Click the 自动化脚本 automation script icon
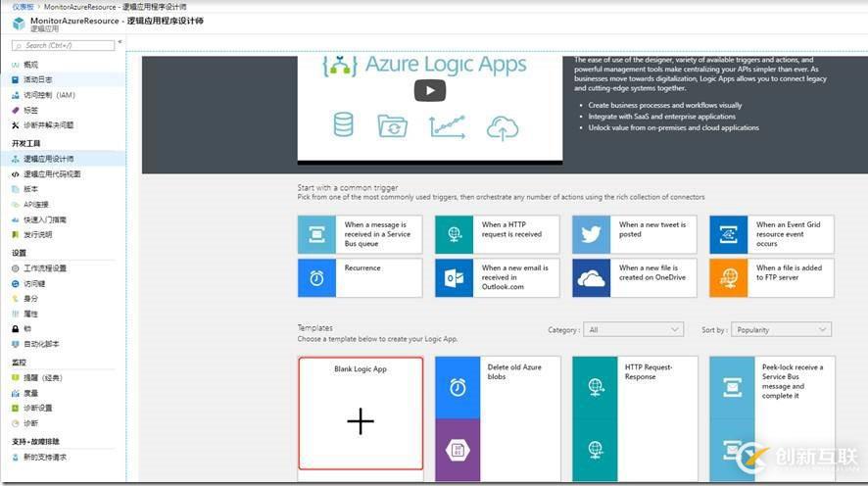Image resolution: width=868 pixels, height=486 pixels. click(15, 344)
